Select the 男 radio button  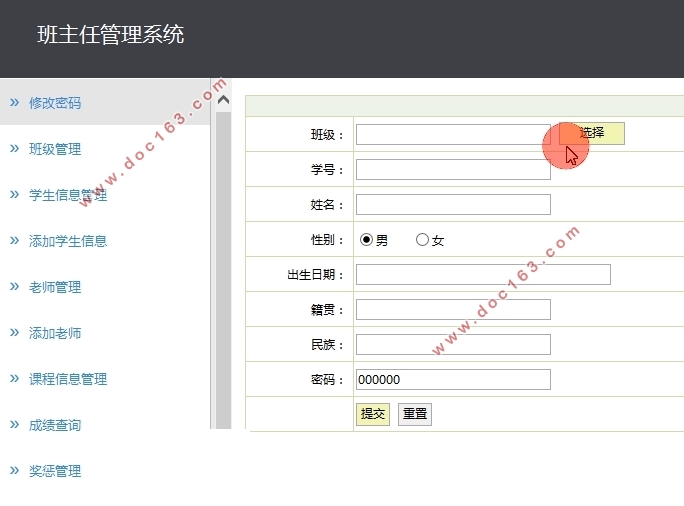[366, 239]
